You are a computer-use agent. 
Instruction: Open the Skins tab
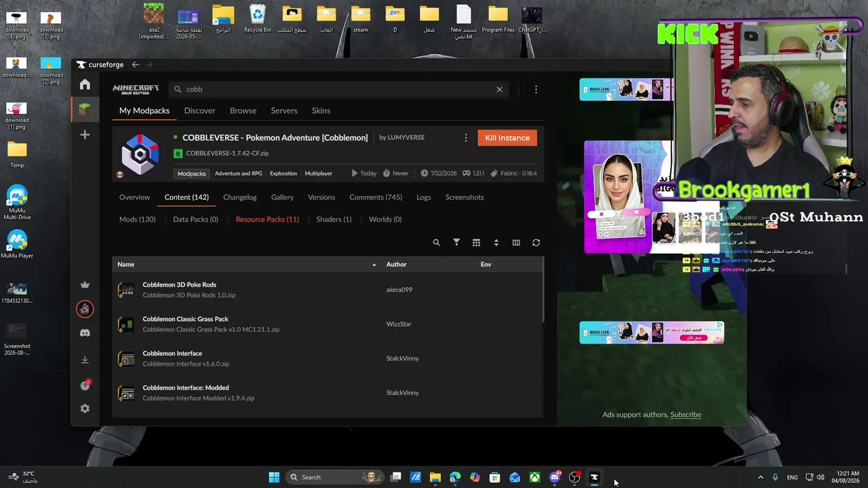[321, 110]
